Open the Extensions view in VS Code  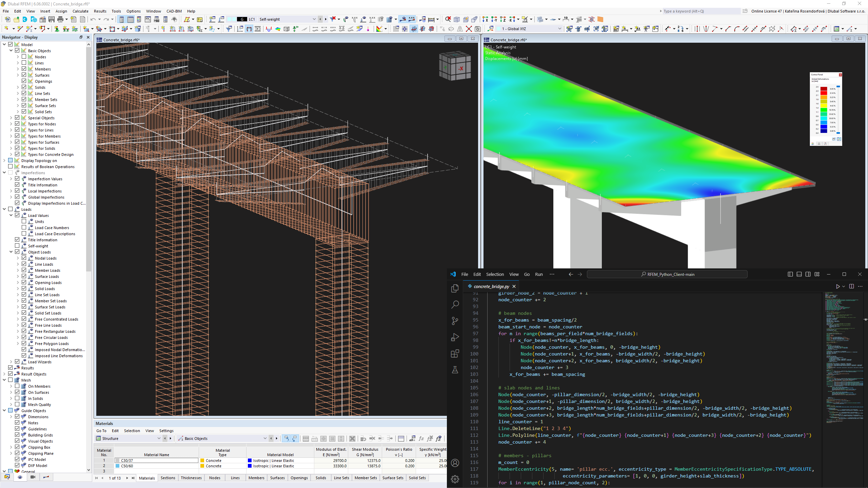click(x=455, y=353)
